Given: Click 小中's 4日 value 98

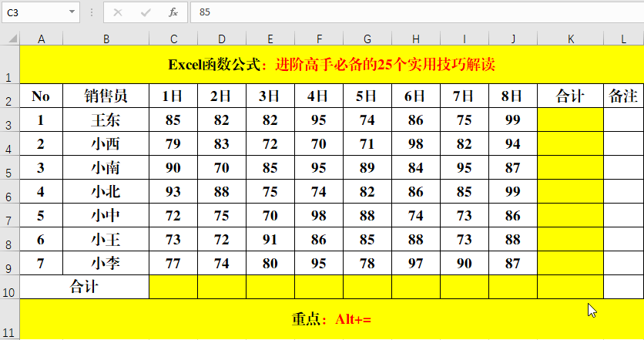Looking at the screenshot, I should click(319, 215).
